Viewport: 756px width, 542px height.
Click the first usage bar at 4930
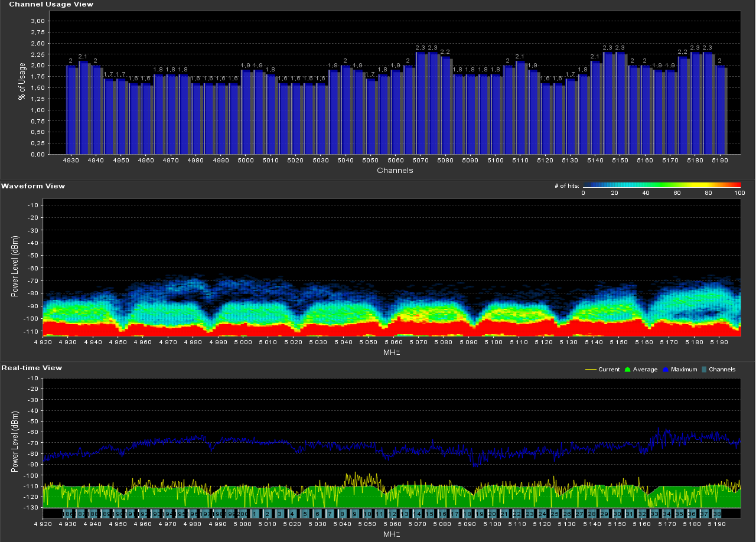pos(71,110)
